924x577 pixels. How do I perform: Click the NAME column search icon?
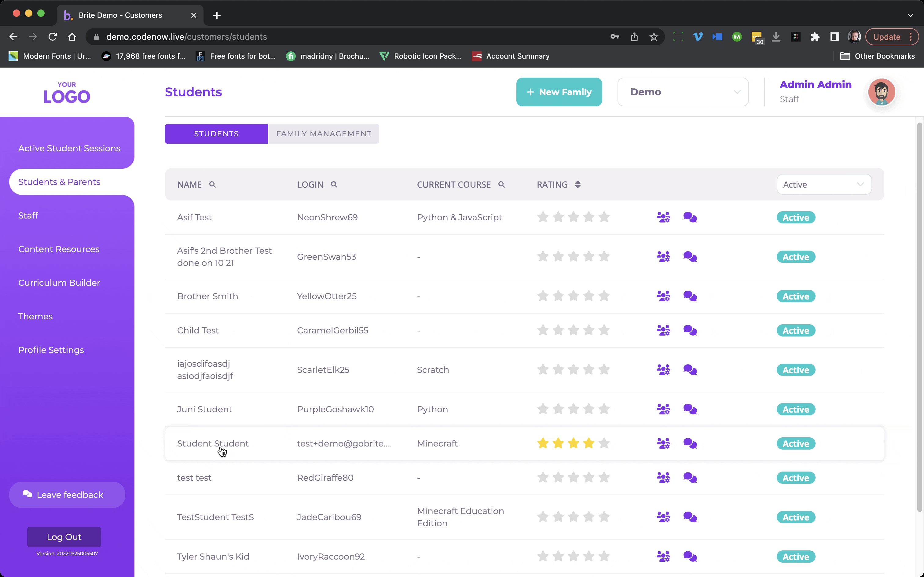212,185
